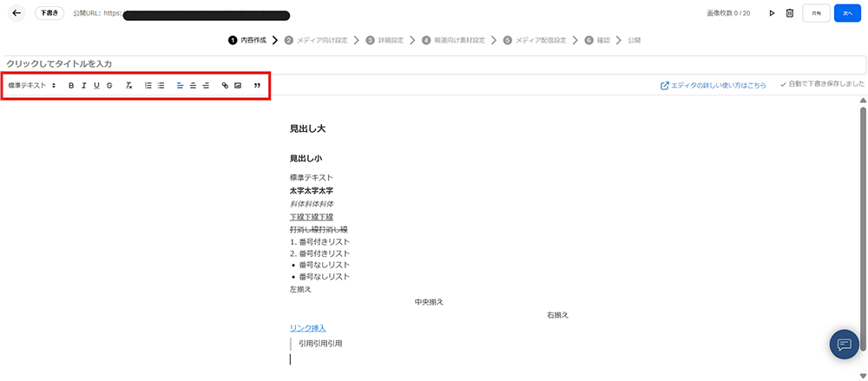Click the 標準テキスト line in the editor
This screenshot has width=868, height=381.
pyautogui.click(x=312, y=178)
